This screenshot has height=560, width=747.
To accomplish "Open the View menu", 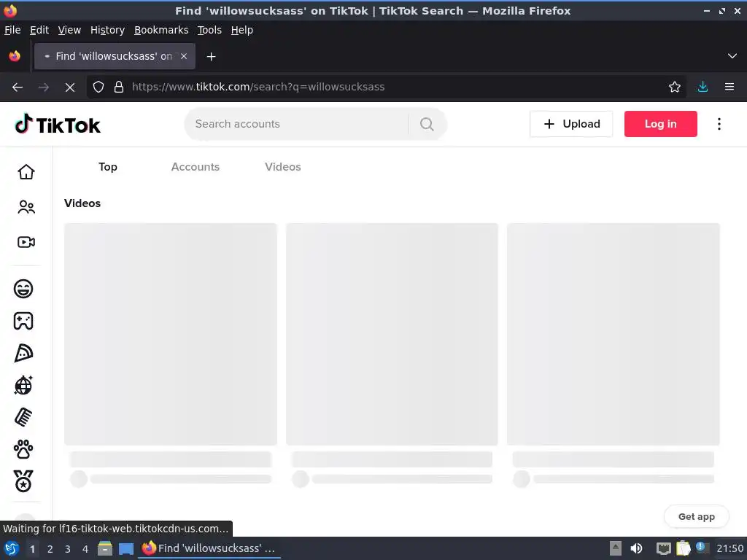I will pyautogui.click(x=69, y=30).
